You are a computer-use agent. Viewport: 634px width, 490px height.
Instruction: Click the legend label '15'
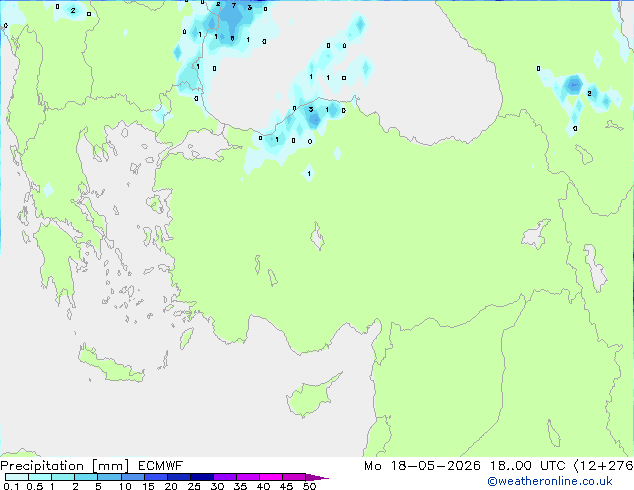[x=148, y=486]
